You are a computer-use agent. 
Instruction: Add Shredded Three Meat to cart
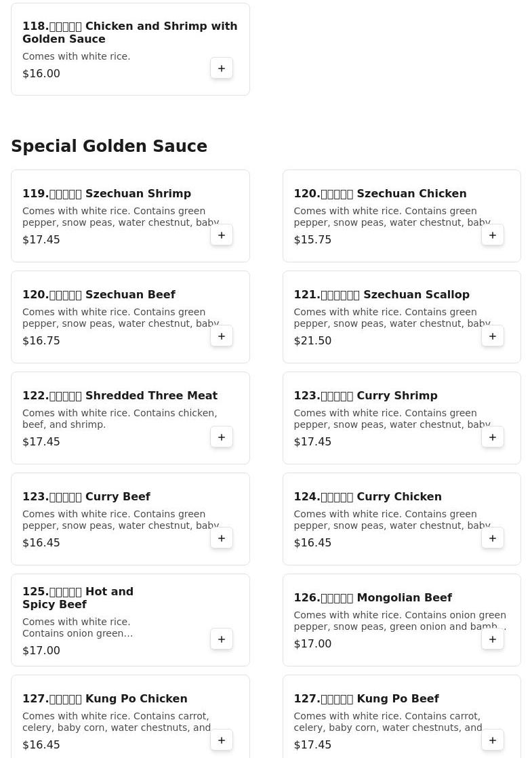pyautogui.click(x=222, y=437)
